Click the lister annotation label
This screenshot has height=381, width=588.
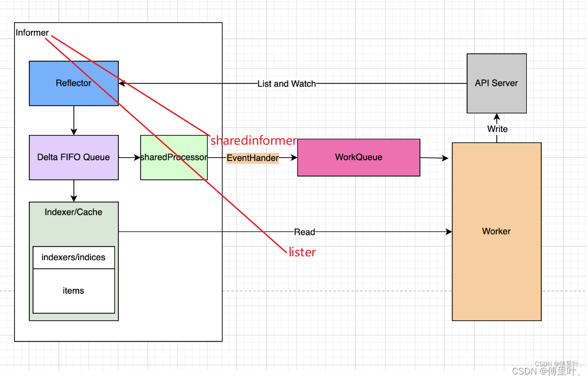(302, 252)
